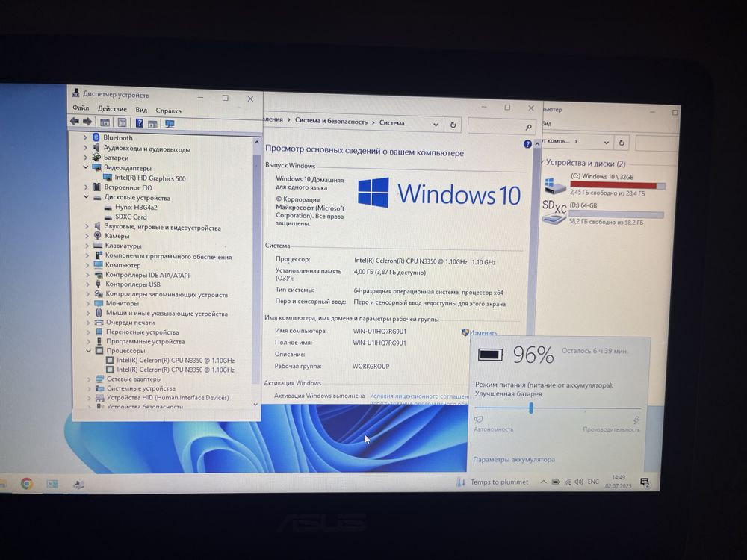Image resolution: width=747 pixels, height=560 pixels.
Task: Click the Back arrow in Device Manager toolbar
Action: (75, 122)
